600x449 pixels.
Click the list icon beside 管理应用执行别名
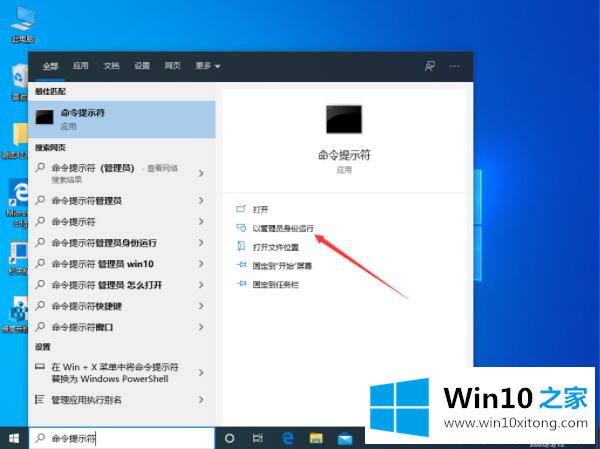39,399
